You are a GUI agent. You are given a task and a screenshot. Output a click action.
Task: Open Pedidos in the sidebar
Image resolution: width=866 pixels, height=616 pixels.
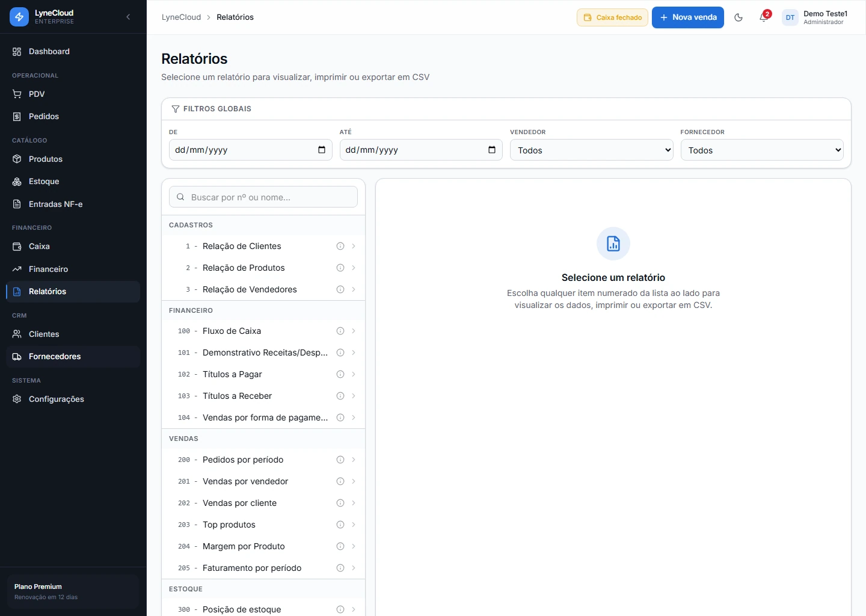pos(73,116)
